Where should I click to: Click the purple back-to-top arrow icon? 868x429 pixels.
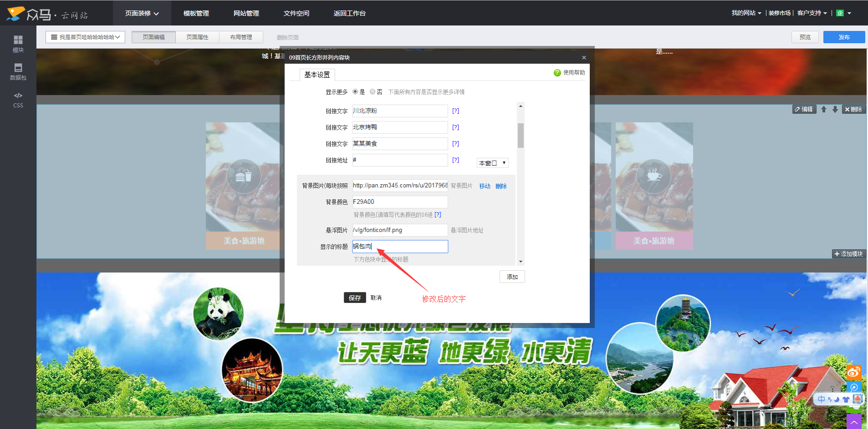click(x=854, y=421)
